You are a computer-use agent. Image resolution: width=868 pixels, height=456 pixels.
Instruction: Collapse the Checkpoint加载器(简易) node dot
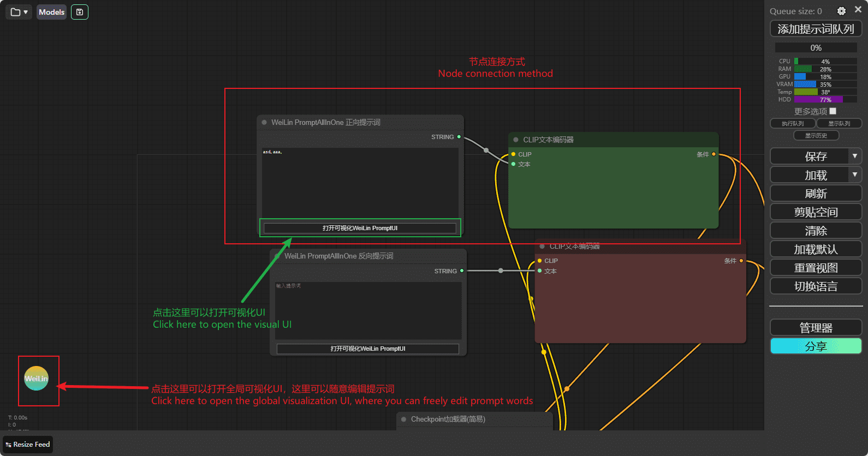tap(403, 419)
